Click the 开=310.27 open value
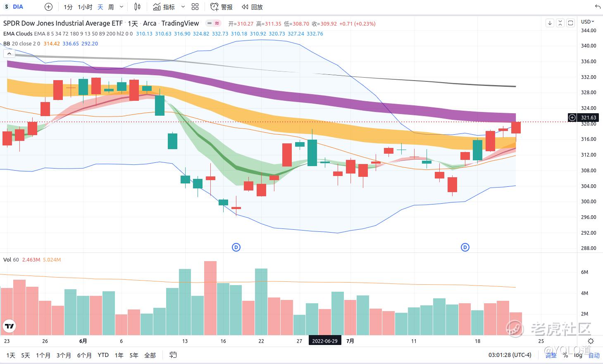Image resolution: width=603 pixels, height=364 pixels. pyautogui.click(x=241, y=24)
